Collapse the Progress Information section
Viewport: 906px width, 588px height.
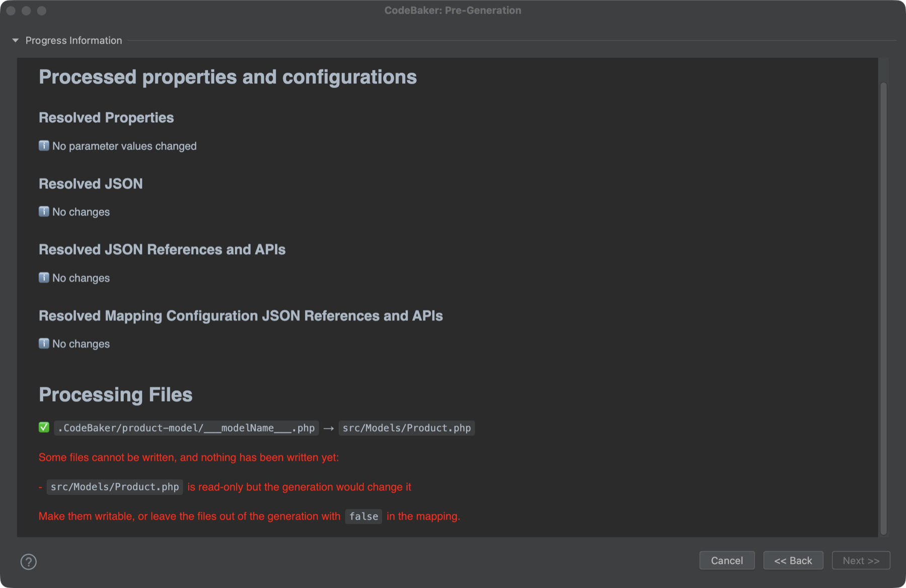pyautogui.click(x=16, y=40)
